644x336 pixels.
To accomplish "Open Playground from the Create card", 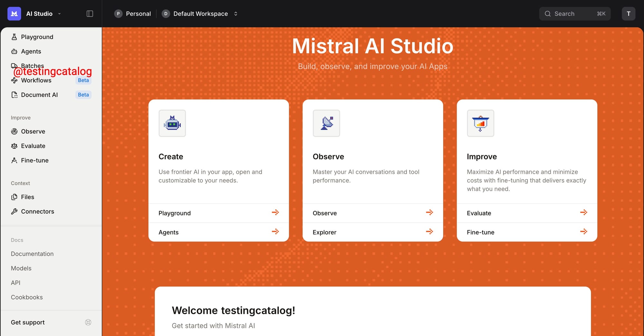I will 218,213.
